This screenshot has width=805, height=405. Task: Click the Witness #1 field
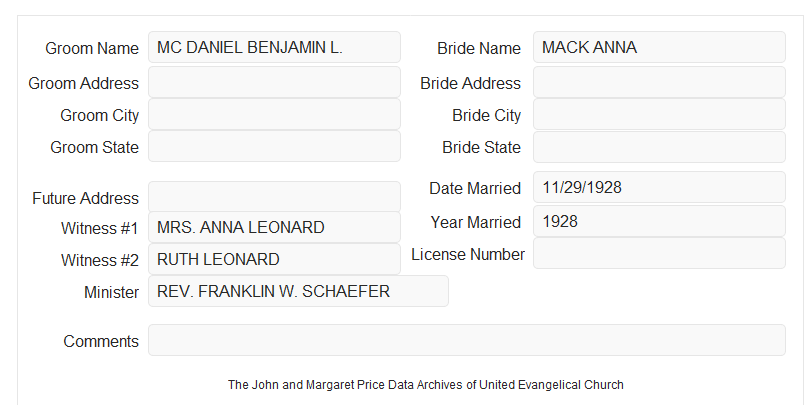click(274, 227)
